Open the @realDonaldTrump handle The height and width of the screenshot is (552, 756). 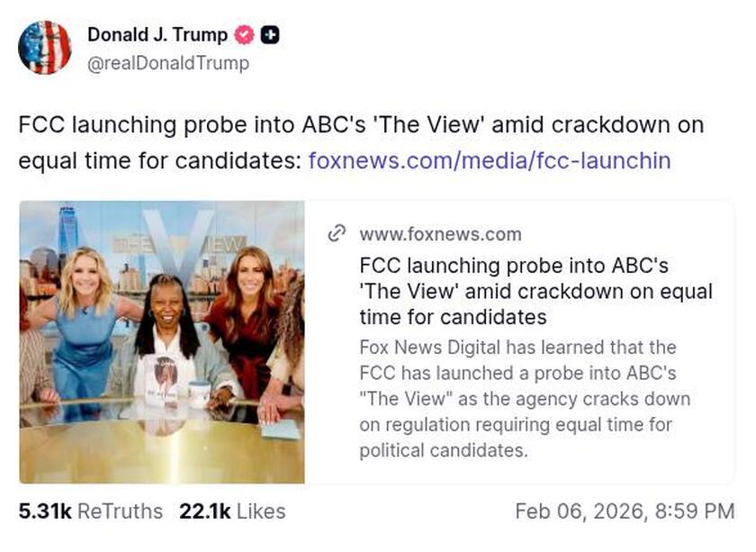168,63
